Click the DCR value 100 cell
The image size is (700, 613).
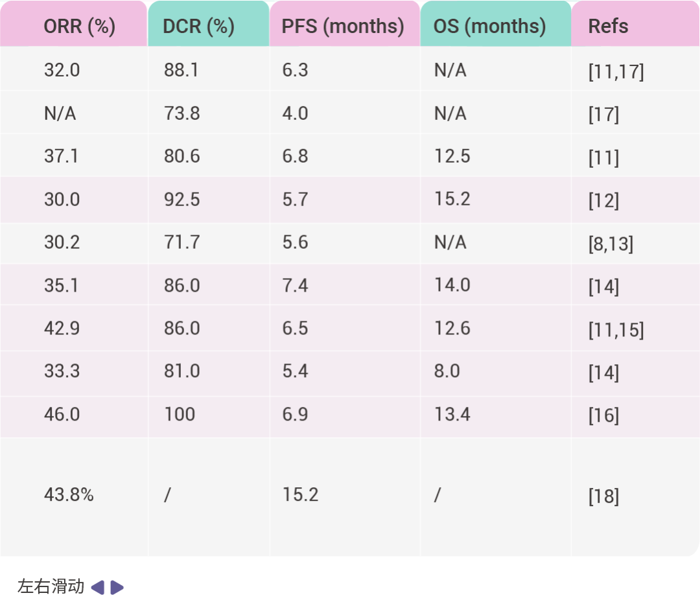click(179, 414)
